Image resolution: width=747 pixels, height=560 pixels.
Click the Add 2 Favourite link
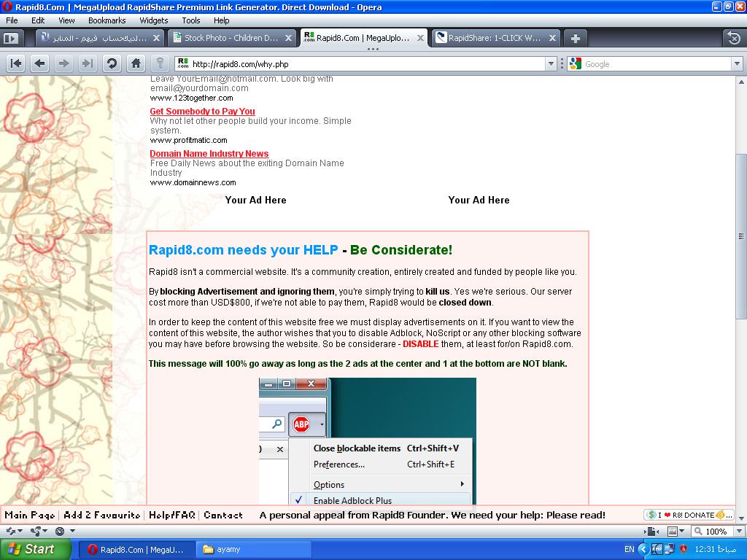click(102, 515)
